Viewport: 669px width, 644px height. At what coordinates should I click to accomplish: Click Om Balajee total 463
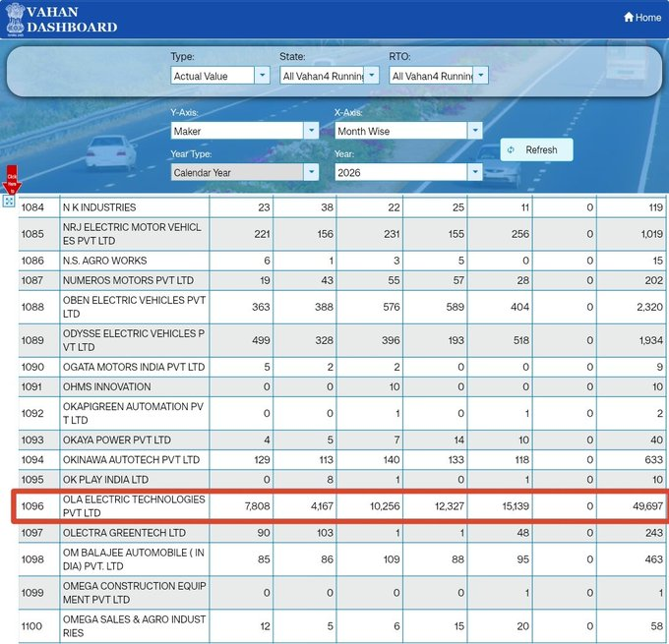coord(654,559)
